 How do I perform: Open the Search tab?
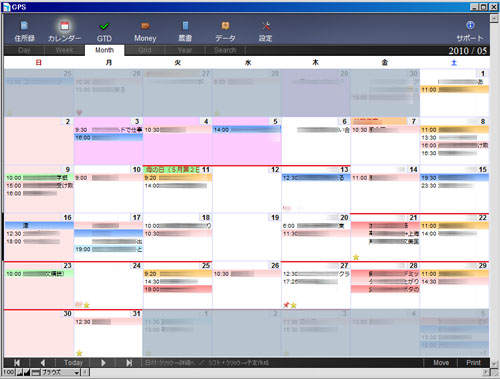point(225,50)
